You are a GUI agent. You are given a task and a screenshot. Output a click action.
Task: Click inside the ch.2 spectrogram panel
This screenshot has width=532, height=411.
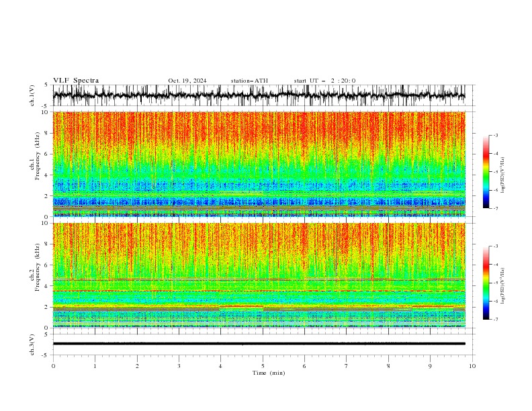(x=259, y=275)
